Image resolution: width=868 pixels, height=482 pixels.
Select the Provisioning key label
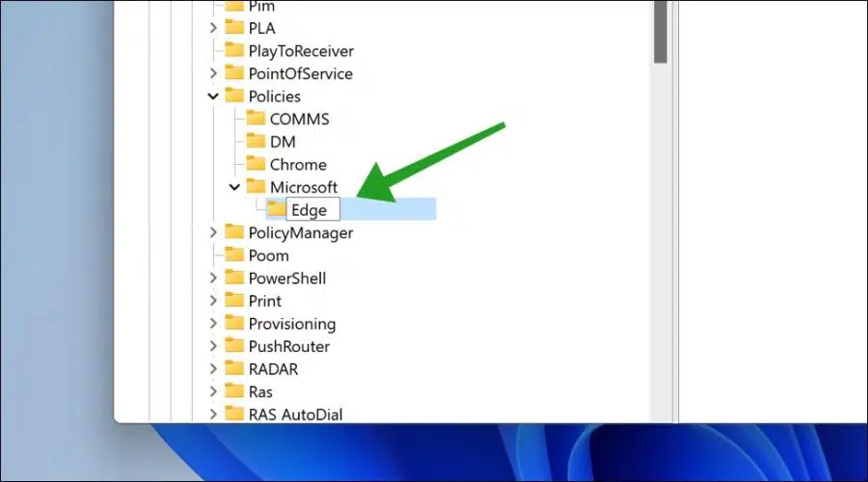coord(292,324)
